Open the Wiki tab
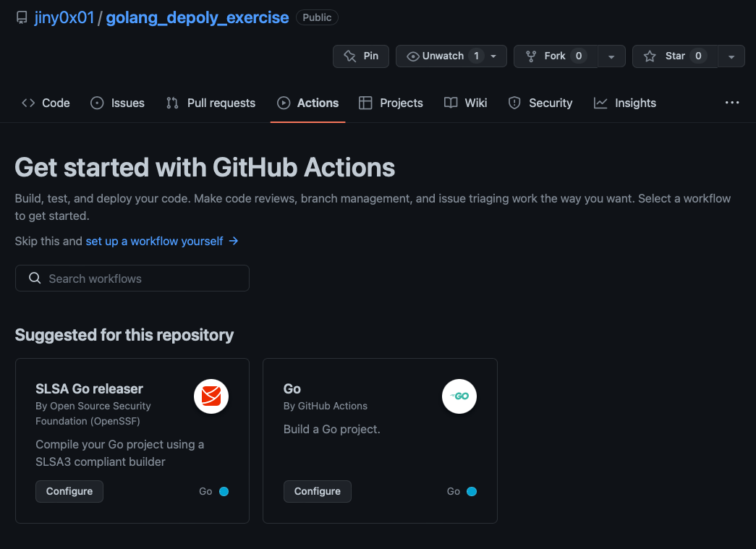Screen dimensions: 756x549 point(466,103)
